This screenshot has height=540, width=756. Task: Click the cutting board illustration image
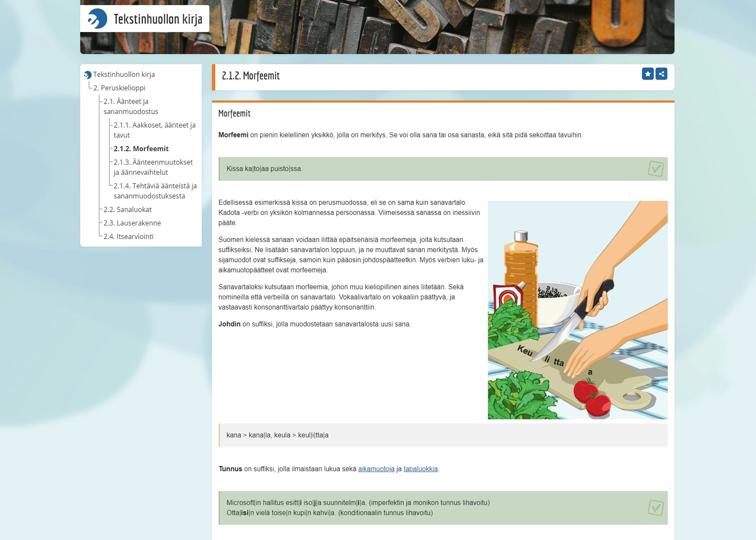pos(577,310)
